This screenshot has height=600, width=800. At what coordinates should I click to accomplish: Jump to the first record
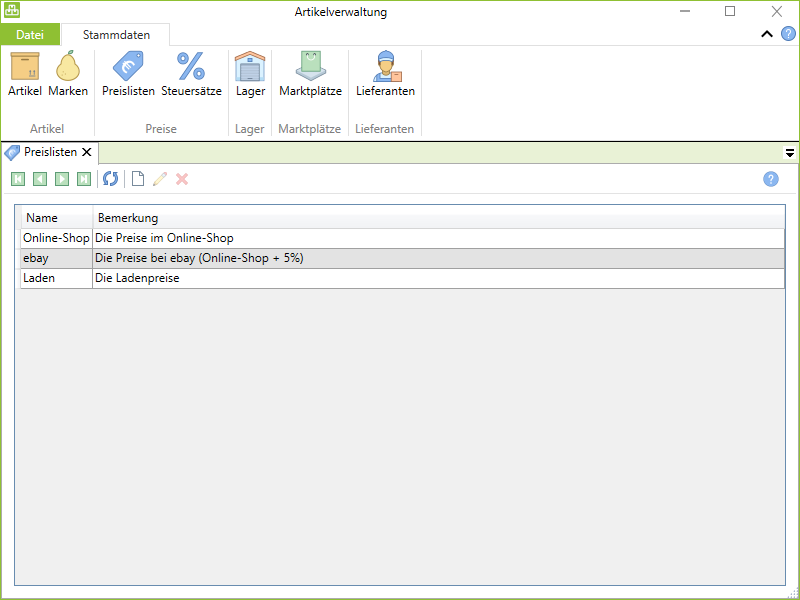tap(18, 179)
